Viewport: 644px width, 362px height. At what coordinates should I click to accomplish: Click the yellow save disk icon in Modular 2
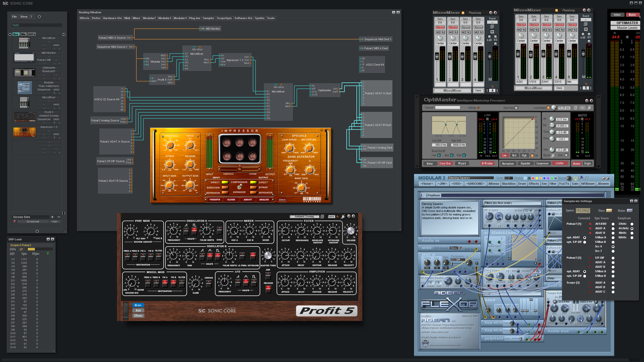point(576,179)
